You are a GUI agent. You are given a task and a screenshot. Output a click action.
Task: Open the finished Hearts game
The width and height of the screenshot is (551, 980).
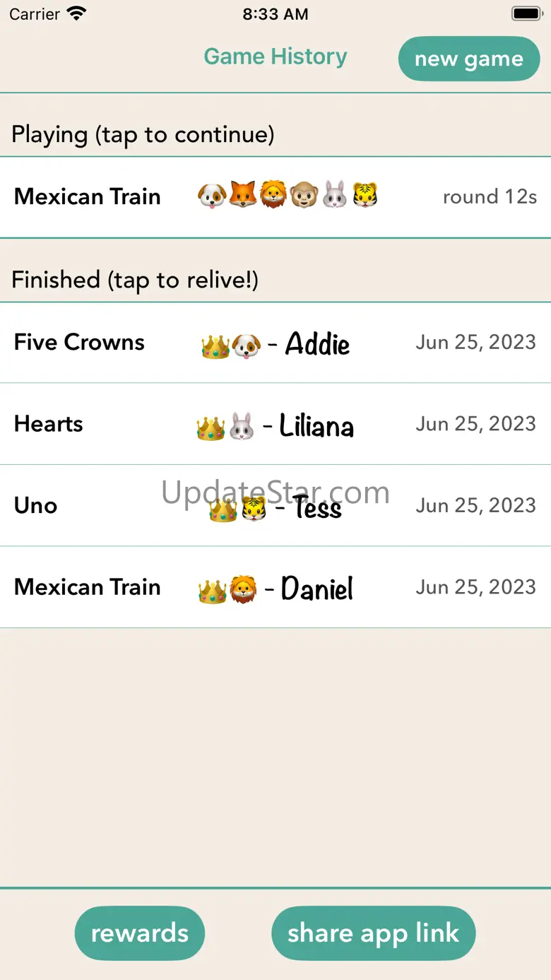coord(49,424)
